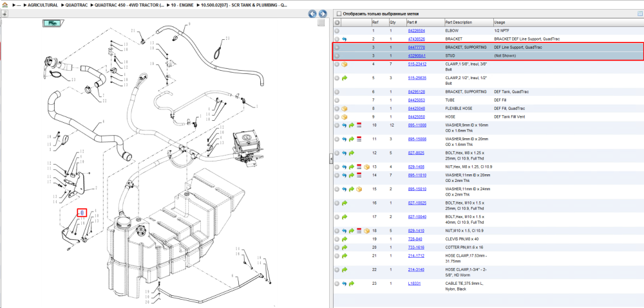Screen dimensions: 644x308
Task: Open the QUADTRAC 450 - 4WD TRACTOR breadcrumb
Action: pyautogui.click(x=130, y=5)
